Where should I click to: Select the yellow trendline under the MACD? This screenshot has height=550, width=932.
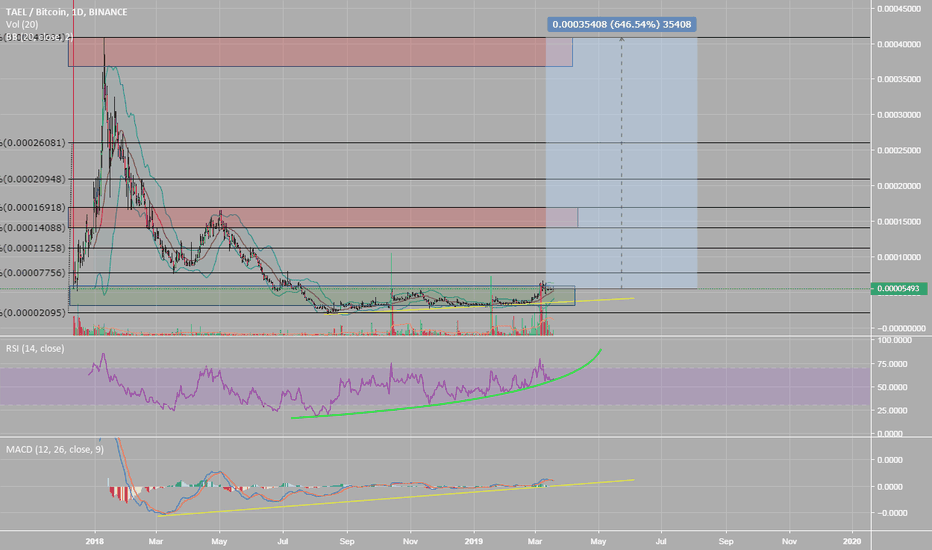[x=395, y=498]
